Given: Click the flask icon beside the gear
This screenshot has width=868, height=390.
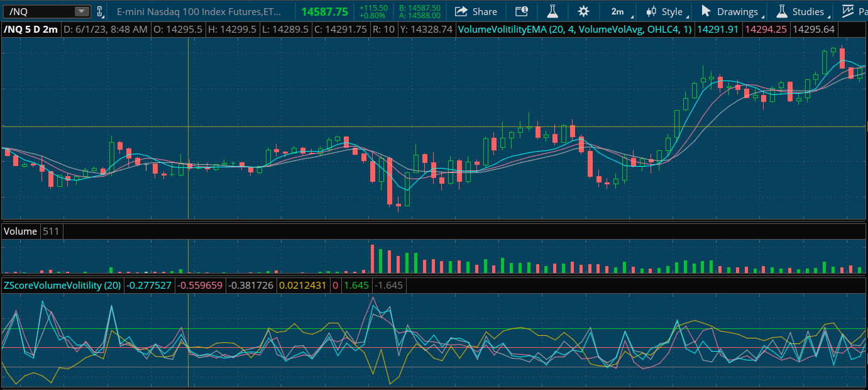Looking at the screenshot, I should [552, 11].
